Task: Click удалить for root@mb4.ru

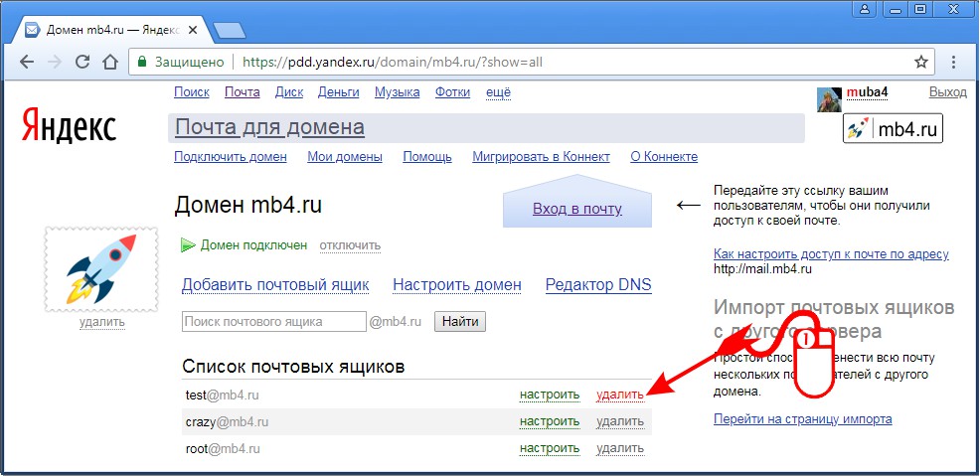Action: (620, 448)
